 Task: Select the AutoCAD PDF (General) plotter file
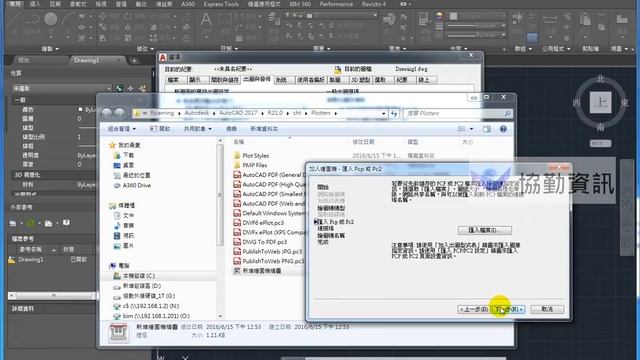(x=268, y=175)
